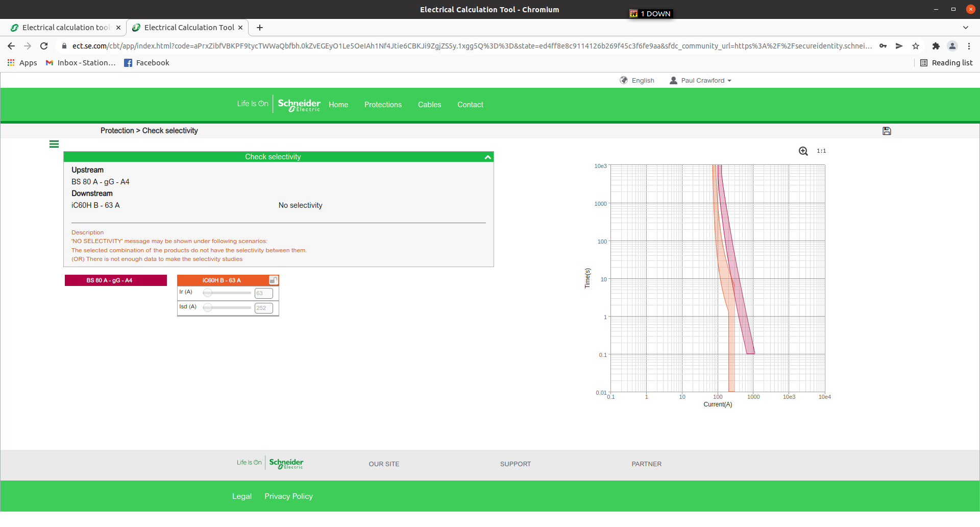Reload the current page
This screenshot has width=980, height=527.
(44, 46)
